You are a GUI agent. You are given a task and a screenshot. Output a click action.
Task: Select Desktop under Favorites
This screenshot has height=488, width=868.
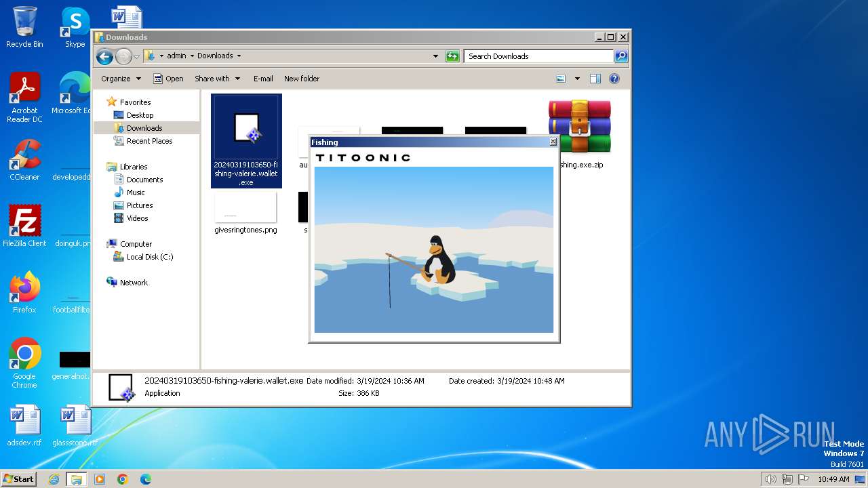point(140,115)
